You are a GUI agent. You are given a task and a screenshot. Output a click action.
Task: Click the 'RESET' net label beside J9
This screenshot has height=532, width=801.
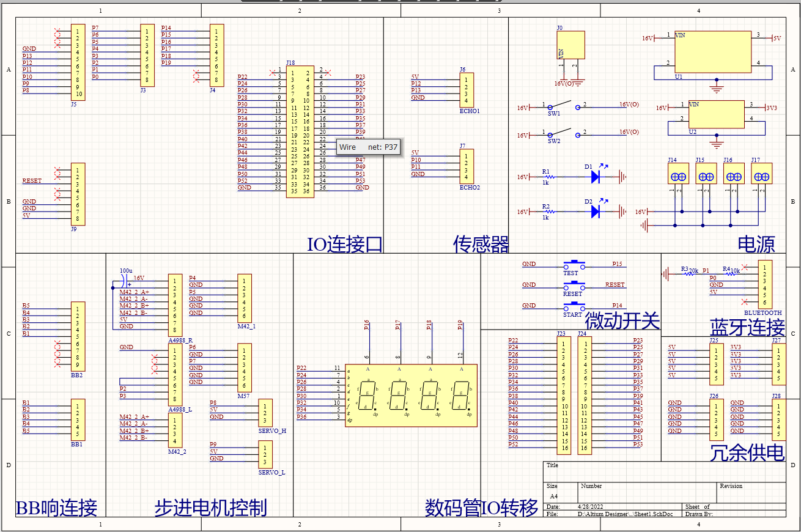32,181
